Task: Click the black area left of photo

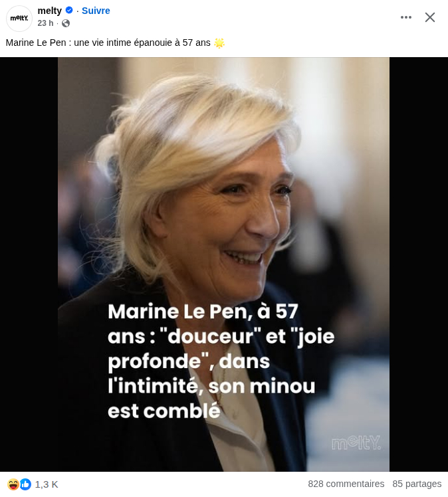Action: [x=29, y=264]
